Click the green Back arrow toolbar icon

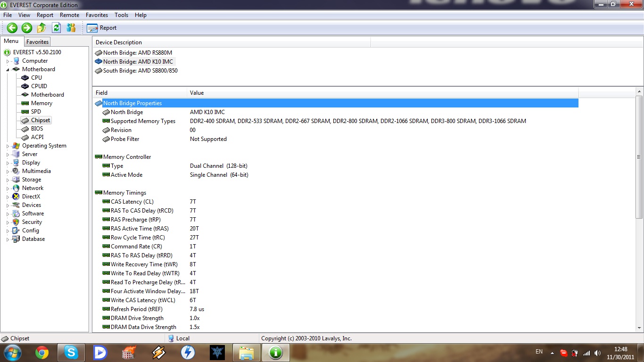click(12, 28)
